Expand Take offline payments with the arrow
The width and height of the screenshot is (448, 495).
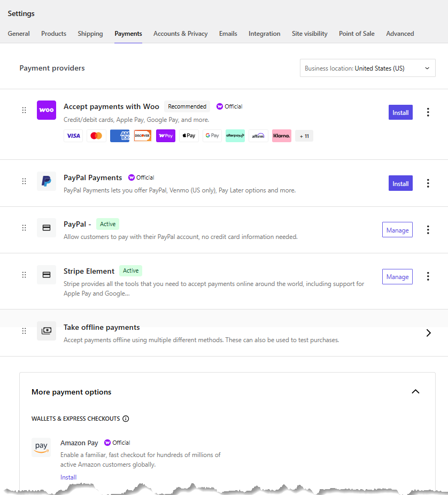428,333
